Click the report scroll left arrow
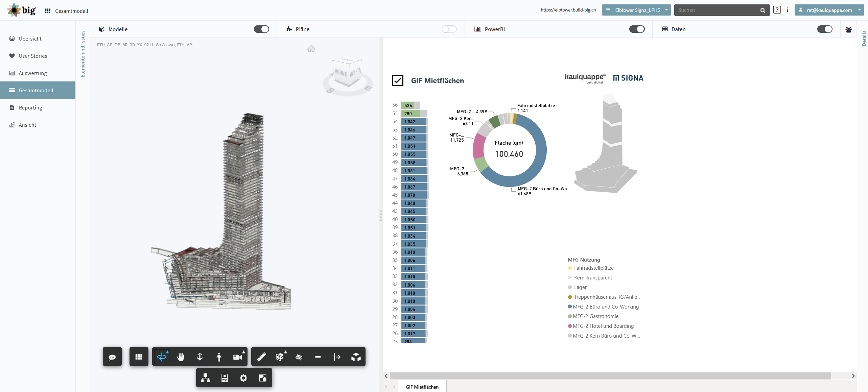 [386, 376]
